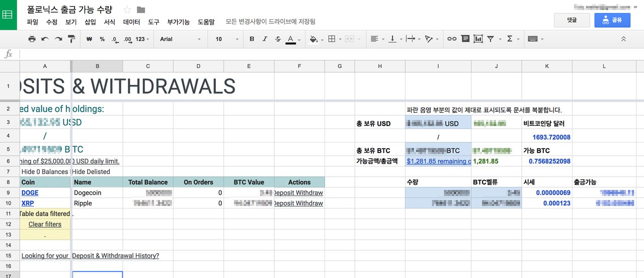Rename the 폴로닉스 출금 가능 수량 title
Image resolution: width=644 pixels, height=278 pixels.
(x=69, y=10)
